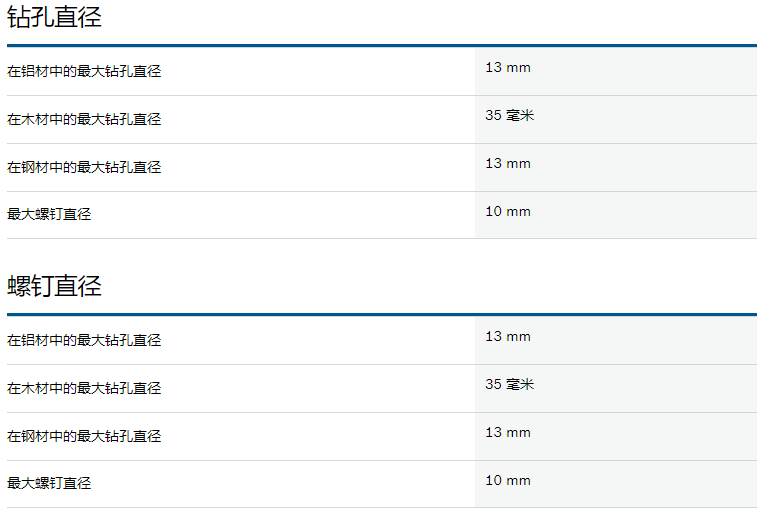Click the blue divider under 螺钉直径

(382, 314)
